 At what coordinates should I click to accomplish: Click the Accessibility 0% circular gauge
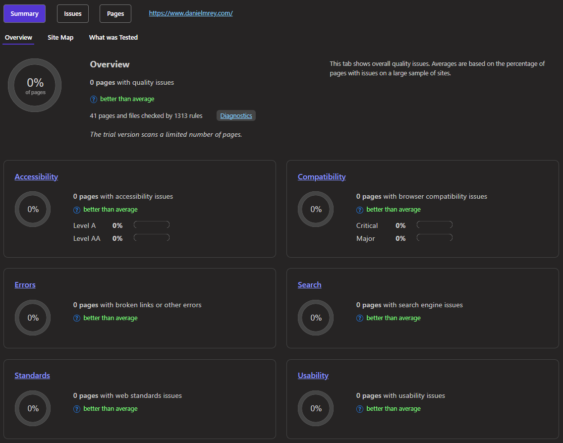coord(33,209)
